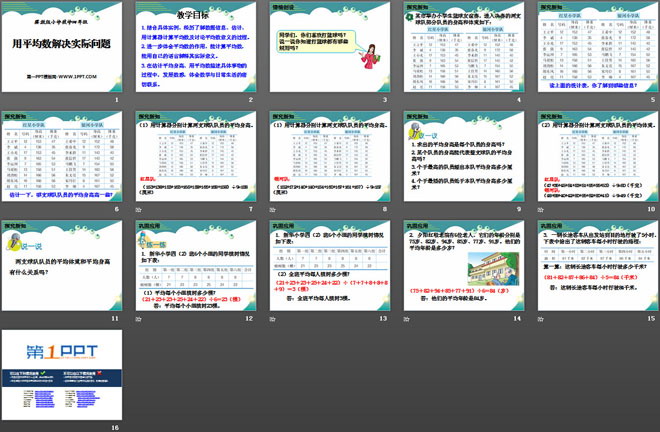660x432 pixels.
Task: Select slide 16 thumbnail 第1PPT
Action: [62, 375]
